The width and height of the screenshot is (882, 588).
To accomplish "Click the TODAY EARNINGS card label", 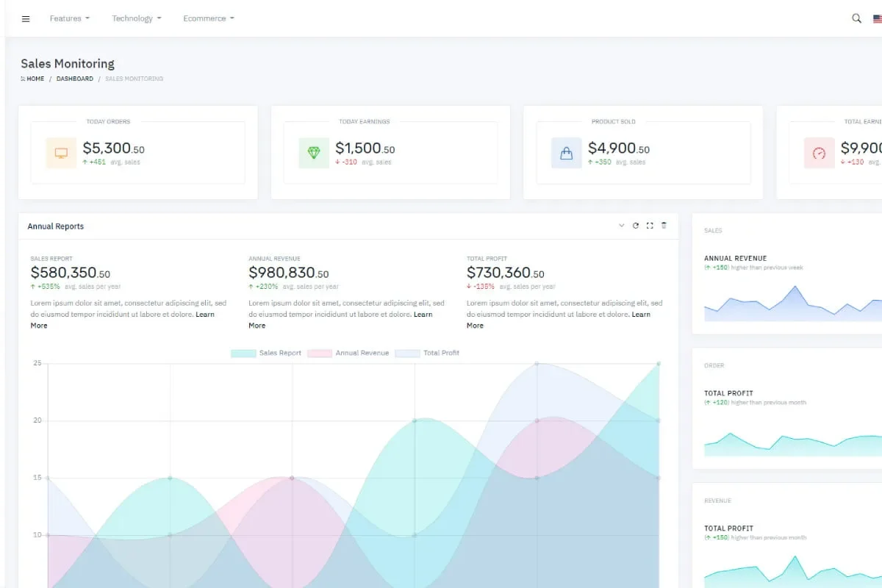I will [x=365, y=122].
